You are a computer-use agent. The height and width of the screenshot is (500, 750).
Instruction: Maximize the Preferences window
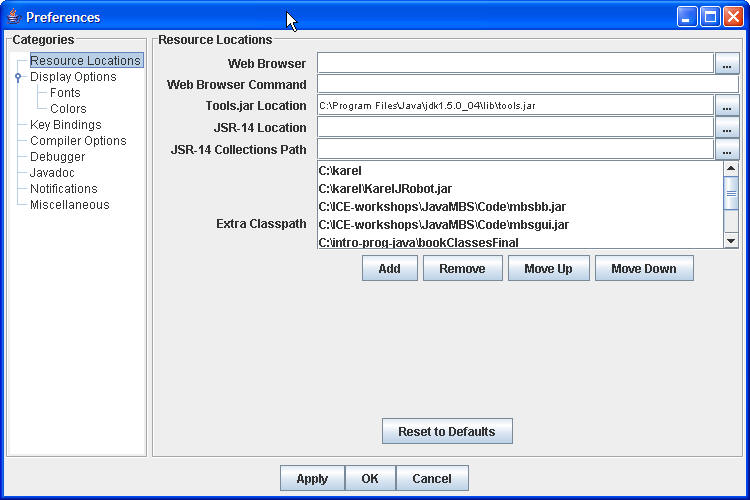tap(710, 17)
